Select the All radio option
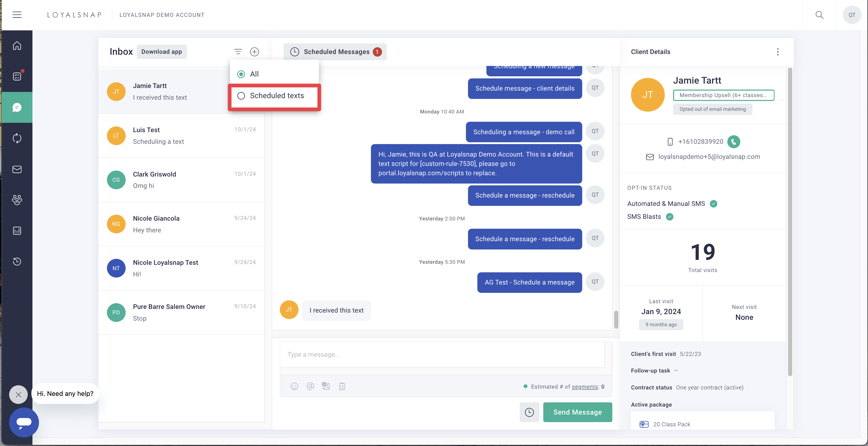This screenshot has height=446, width=868. click(241, 74)
